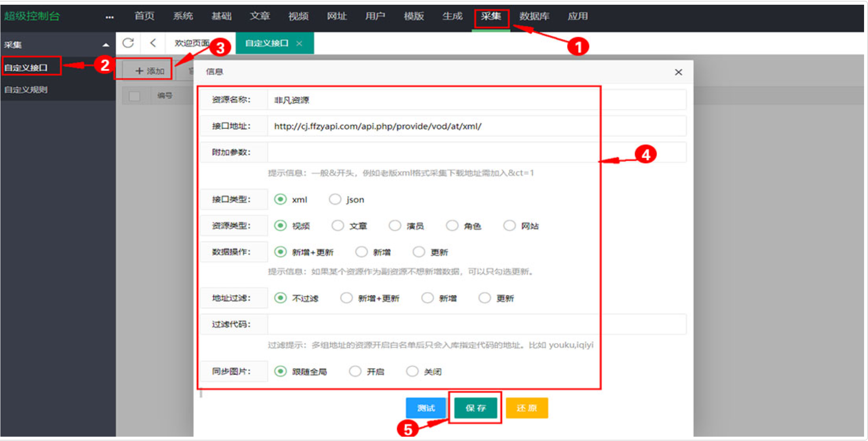The height and width of the screenshot is (441, 868).
Task: Select 视频 resource type radio
Action: (x=280, y=226)
